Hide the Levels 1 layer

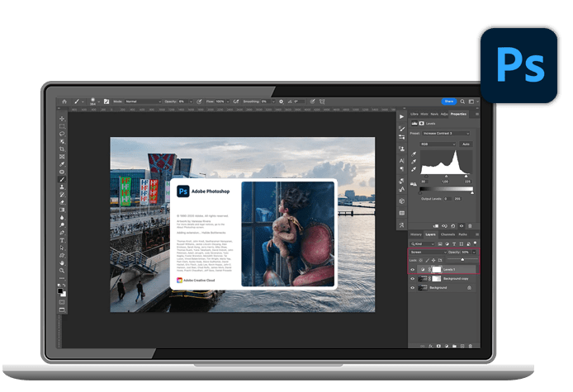[413, 270]
